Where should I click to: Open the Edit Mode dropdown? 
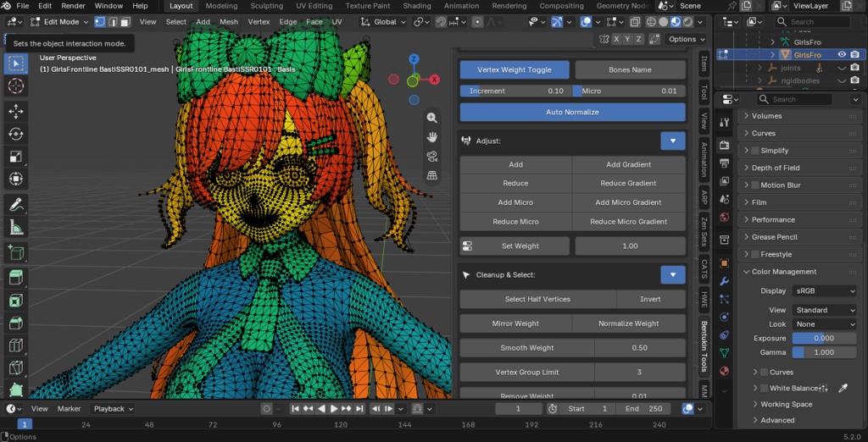pos(60,22)
